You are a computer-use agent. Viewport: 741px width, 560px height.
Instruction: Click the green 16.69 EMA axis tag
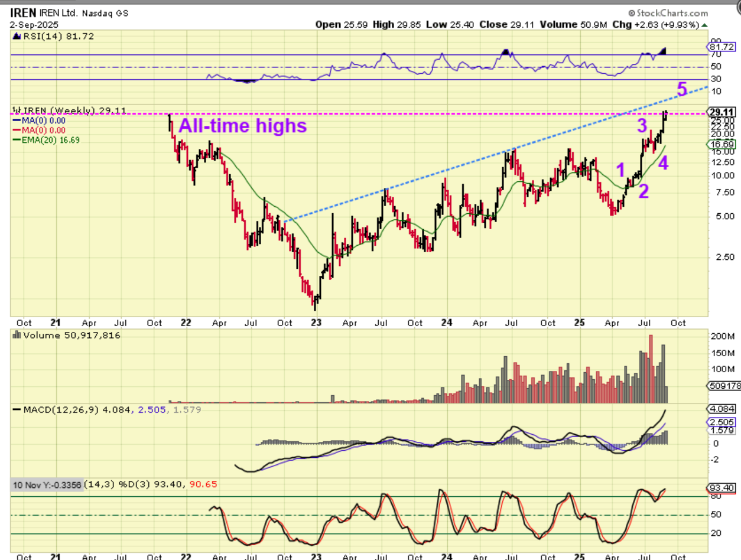click(x=721, y=144)
